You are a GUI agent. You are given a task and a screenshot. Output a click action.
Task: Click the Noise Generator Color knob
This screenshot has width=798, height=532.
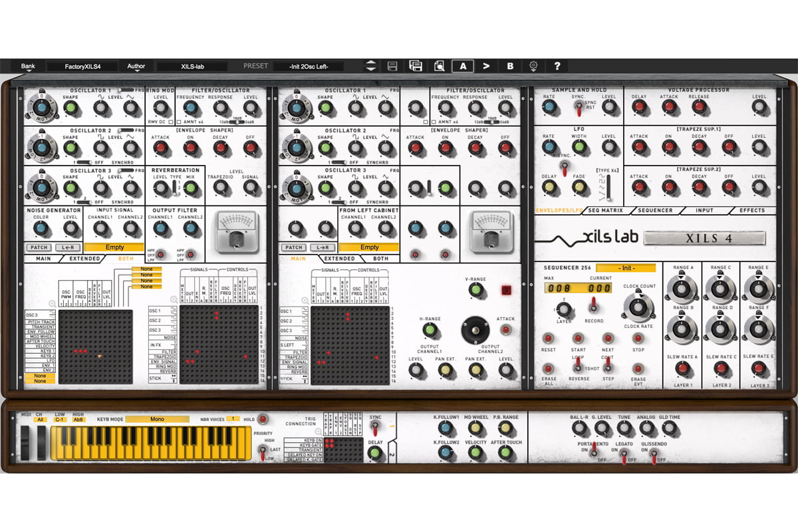coord(40,229)
